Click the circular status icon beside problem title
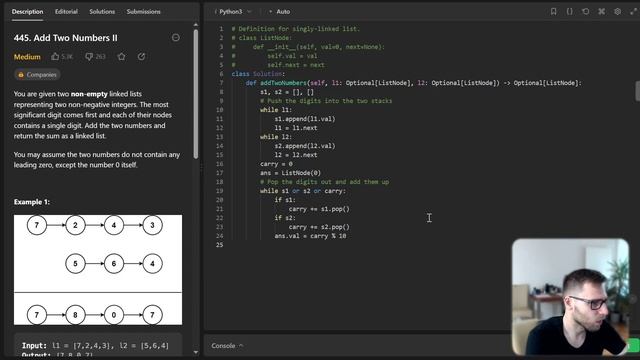Screen dimensions: 640x360 click(176, 38)
